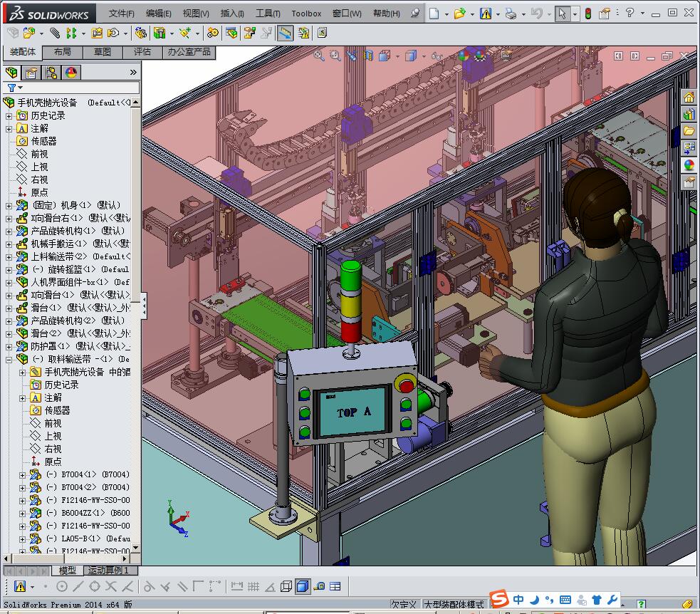
Task: Click the Mate paperclip icon
Action: tap(54, 33)
